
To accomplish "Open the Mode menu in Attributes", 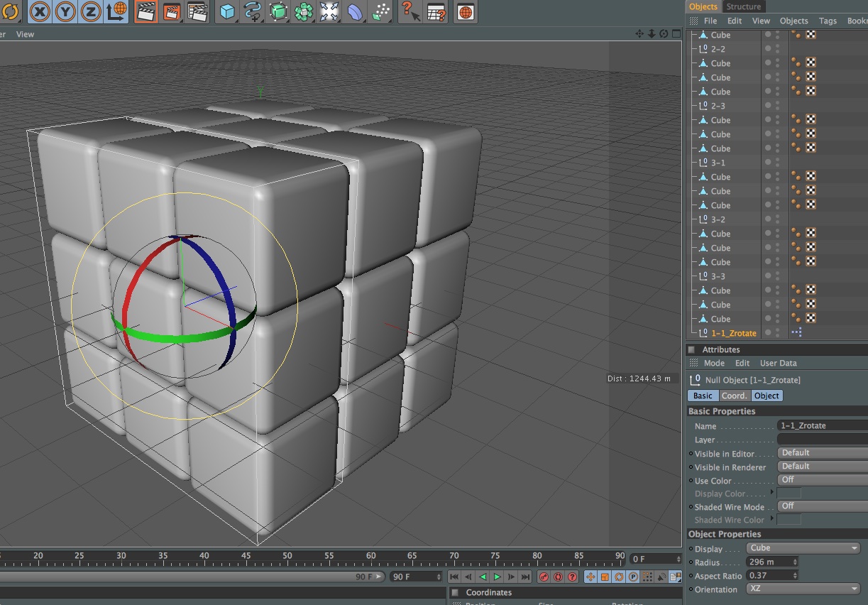I will coord(714,363).
